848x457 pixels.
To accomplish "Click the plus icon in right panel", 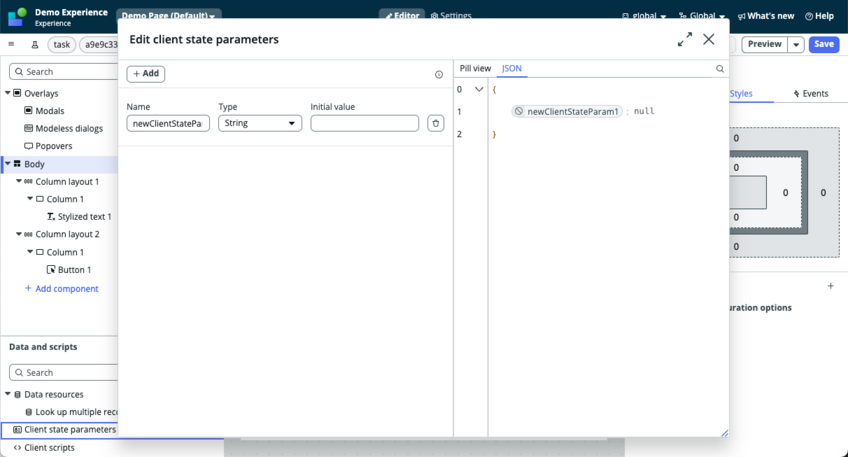I will [830, 286].
